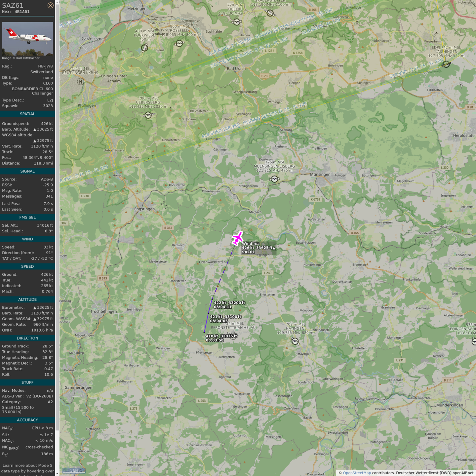Click the Laichingen EDPJ airport icon
The image size is (476, 476).
[446, 64]
